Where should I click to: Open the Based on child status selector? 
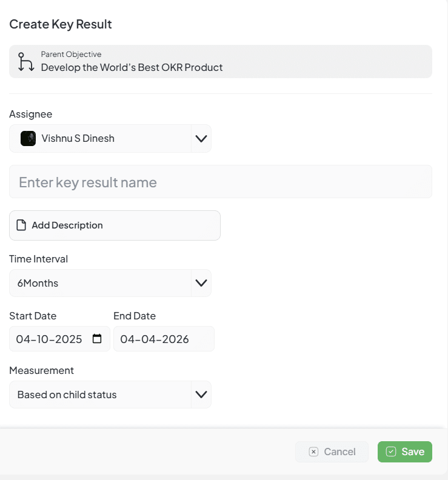pos(100,395)
